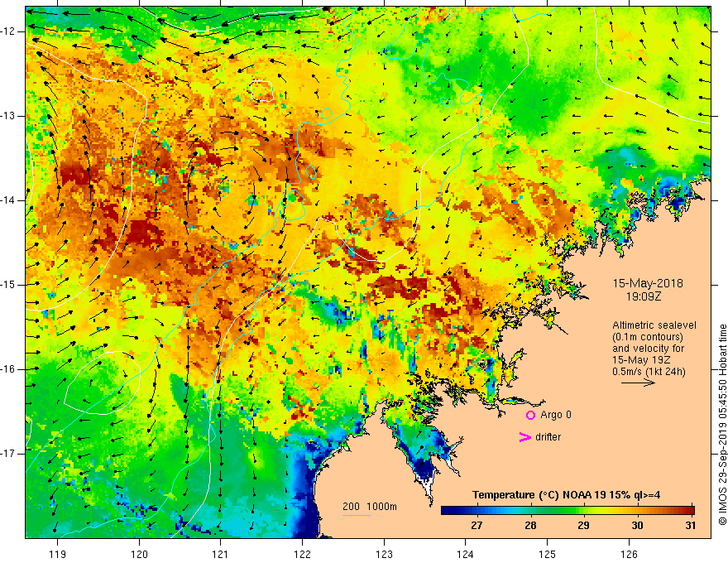Click longitude axis label 126

[629, 554]
